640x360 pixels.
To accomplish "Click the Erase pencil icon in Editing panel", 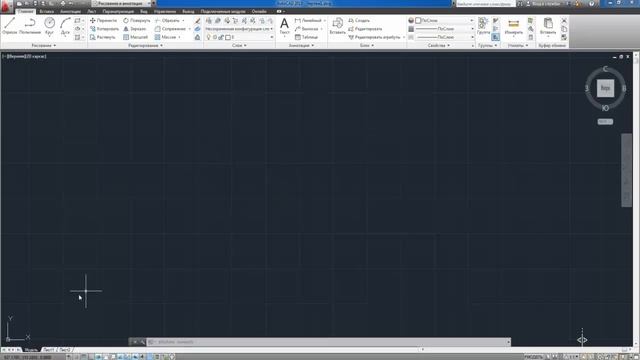I will tap(198, 21).
